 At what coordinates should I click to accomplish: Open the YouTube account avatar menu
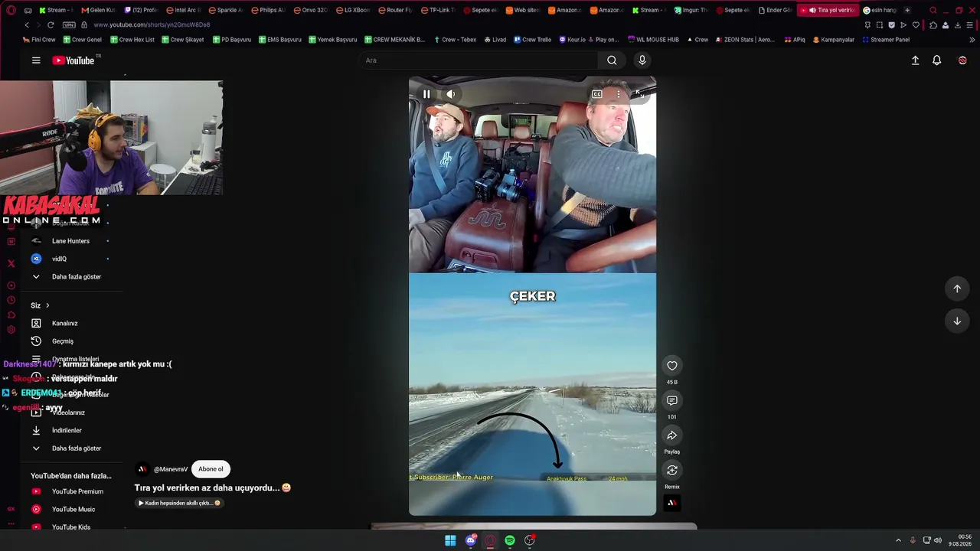point(962,60)
